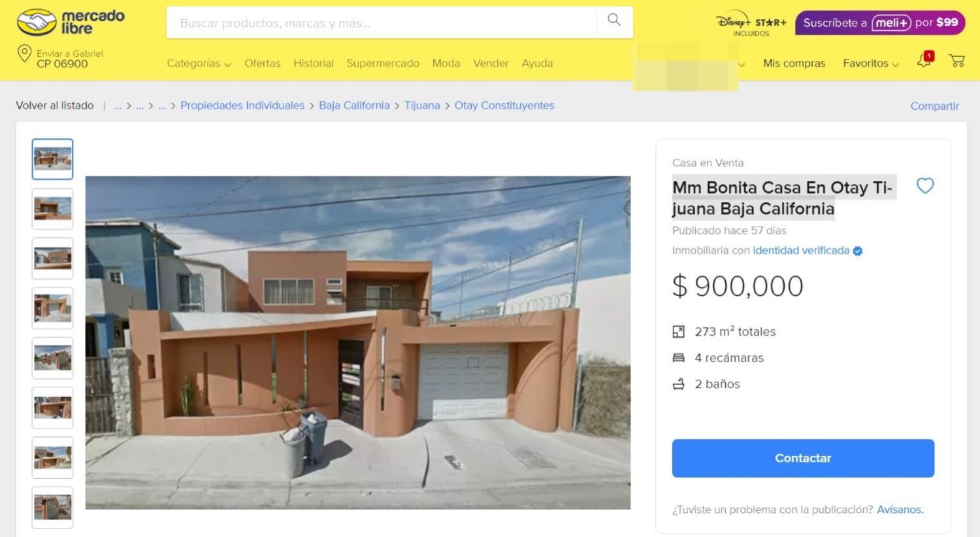Screen dimensions: 980x537
Task: Open the notifications bell icon
Action: [x=924, y=60]
